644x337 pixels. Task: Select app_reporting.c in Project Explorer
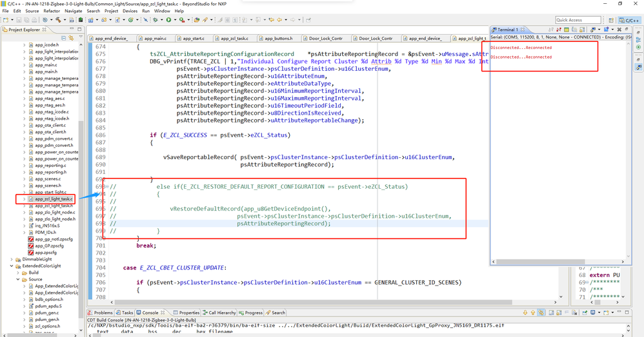pos(50,165)
